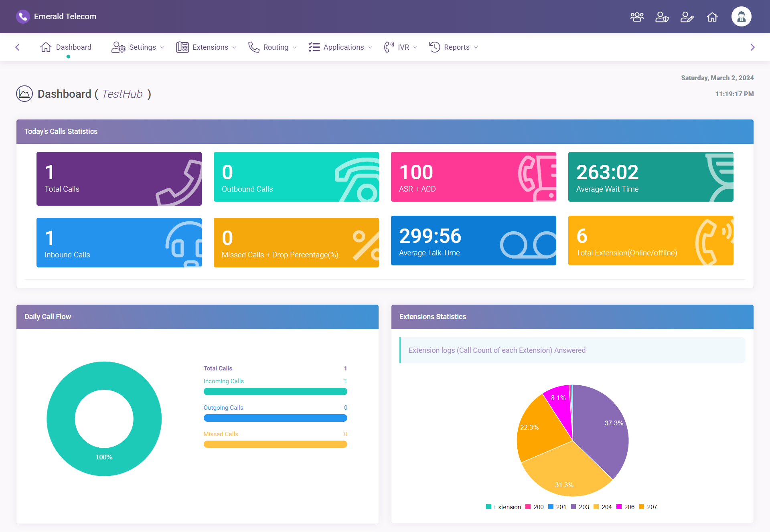Toggle the 207 legend entry
Image resolution: width=770 pixels, height=532 pixels.
click(648, 507)
